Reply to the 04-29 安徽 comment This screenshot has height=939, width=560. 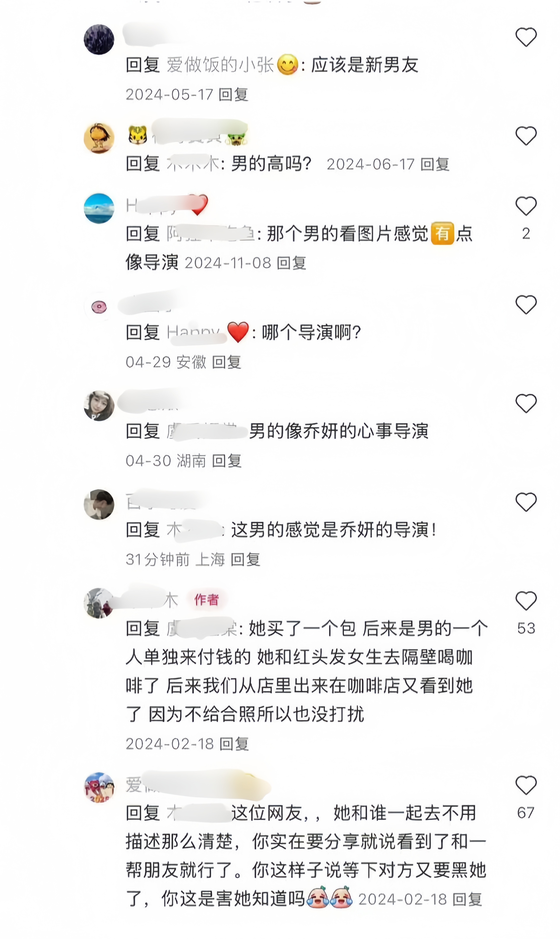226,362
